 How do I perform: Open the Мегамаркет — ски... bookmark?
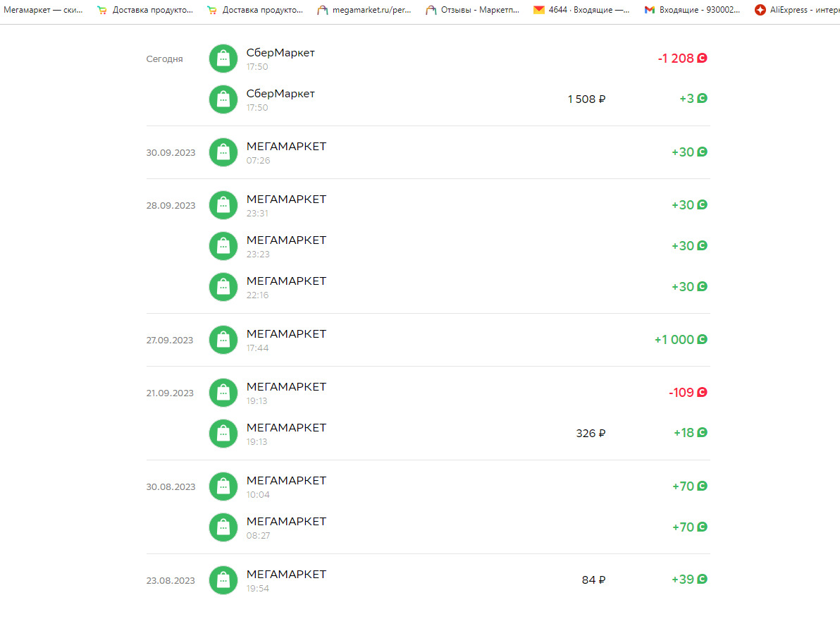43,10
